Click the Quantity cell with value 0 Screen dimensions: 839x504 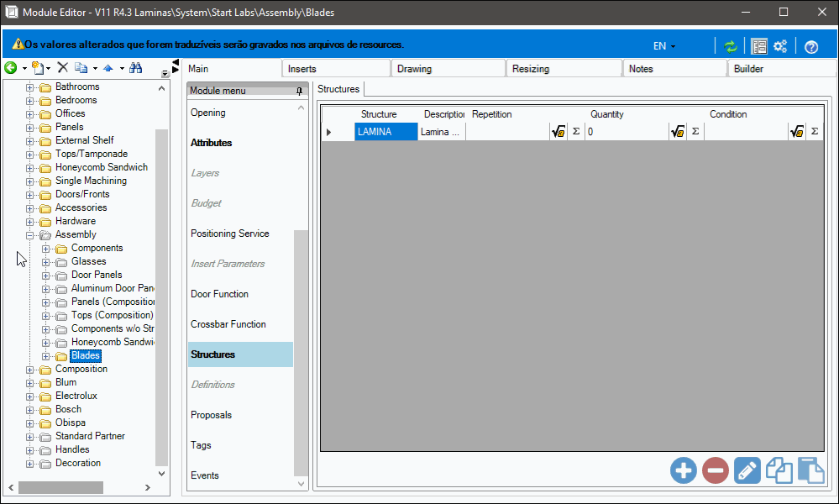(627, 132)
